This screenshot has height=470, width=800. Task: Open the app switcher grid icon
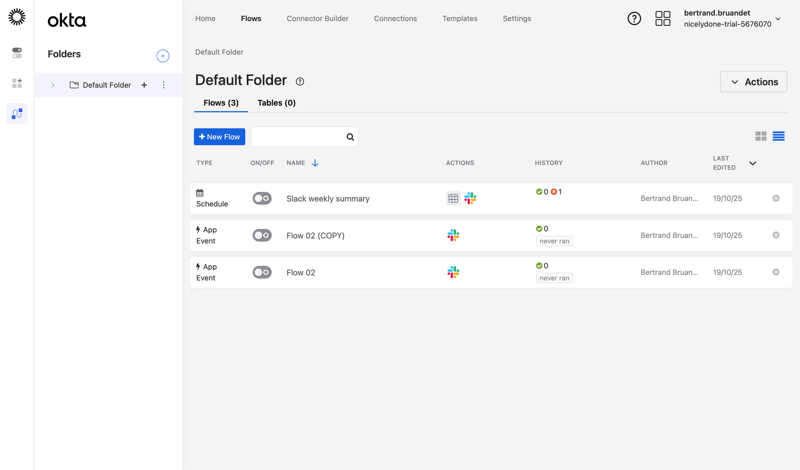tap(663, 18)
